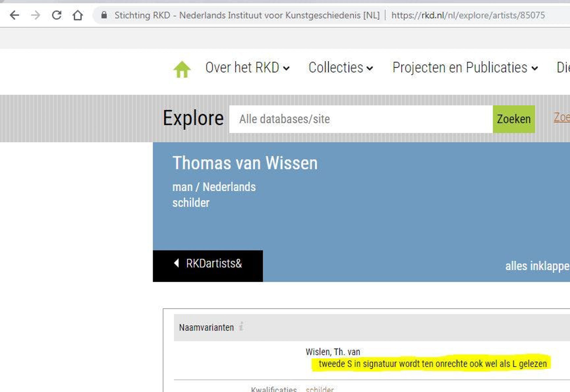Reload the current page

[x=57, y=15]
